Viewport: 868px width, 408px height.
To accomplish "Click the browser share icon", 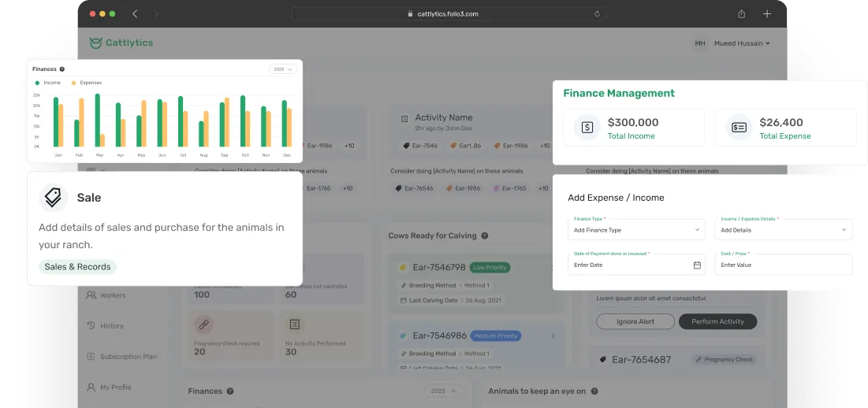I will 741,14.
